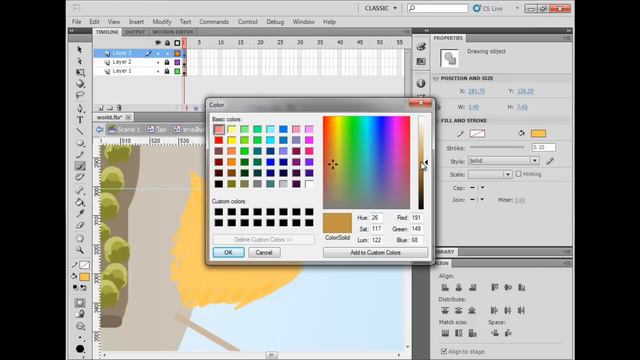This screenshot has height=360, width=640.
Task: Enable the Hinting checkbox
Action: [x=518, y=174]
